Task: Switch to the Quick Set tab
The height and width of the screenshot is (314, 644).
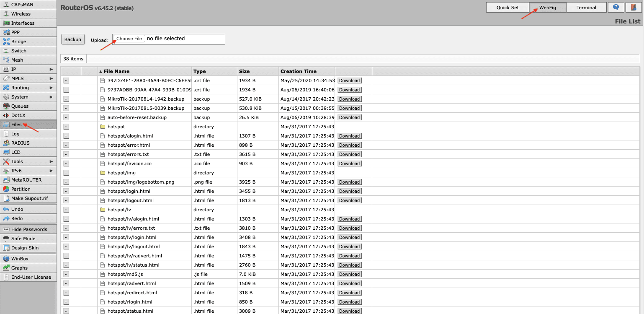Action: (507, 8)
